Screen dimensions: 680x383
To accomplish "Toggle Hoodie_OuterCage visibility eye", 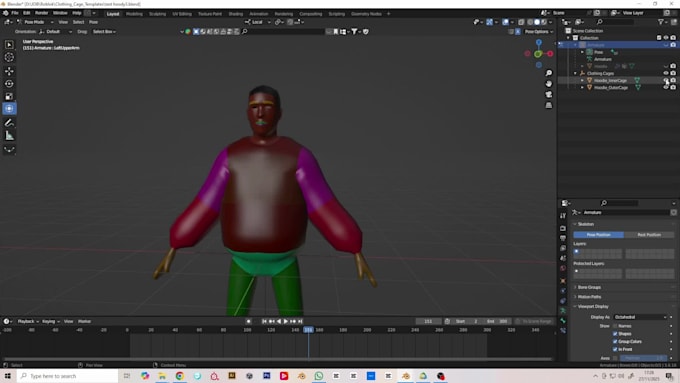I will [x=666, y=87].
